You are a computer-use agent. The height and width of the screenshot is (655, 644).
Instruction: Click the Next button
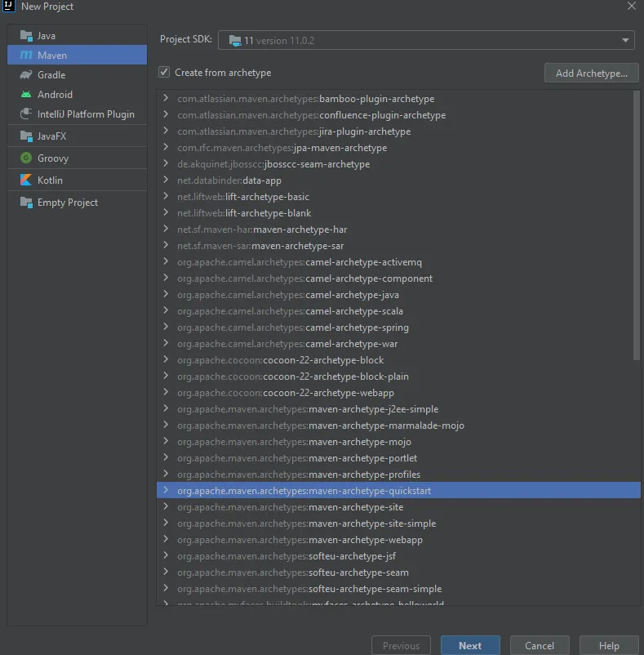point(470,645)
